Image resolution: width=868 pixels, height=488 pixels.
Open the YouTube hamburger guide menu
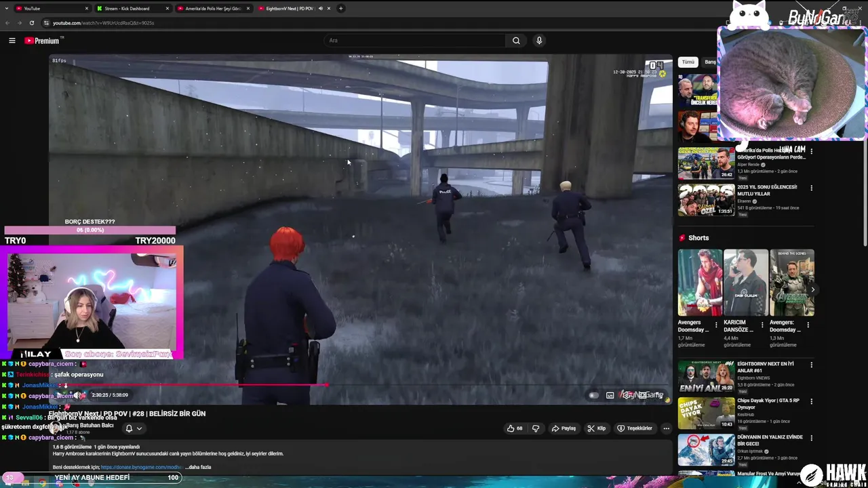12,41
